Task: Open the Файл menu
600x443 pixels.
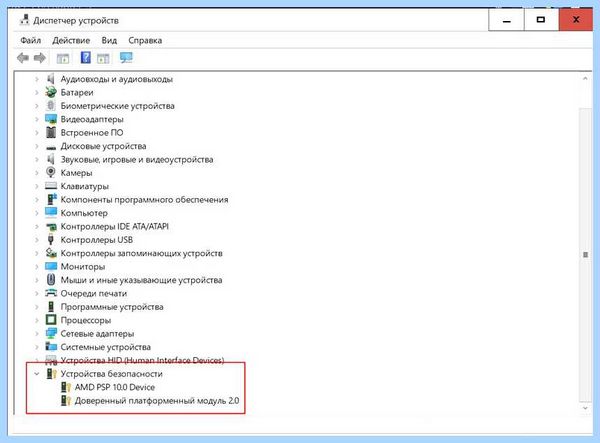Action: point(31,40)
